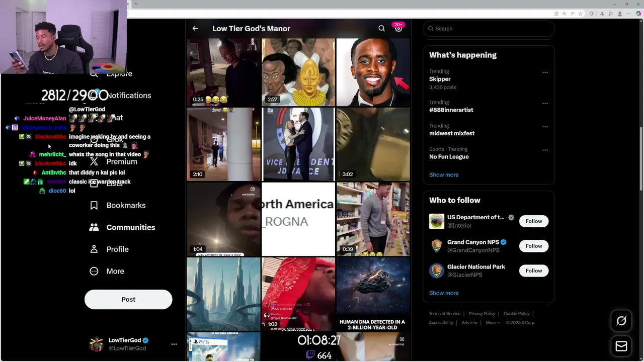644x362 pixels.
Task: Click the More circle icon
Action: pos(94,271)
